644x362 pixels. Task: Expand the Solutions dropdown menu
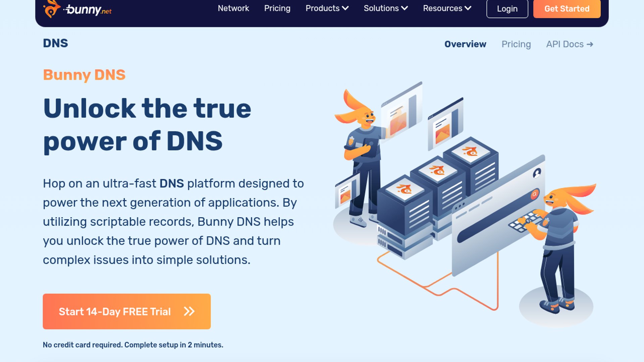pos(386,8)
